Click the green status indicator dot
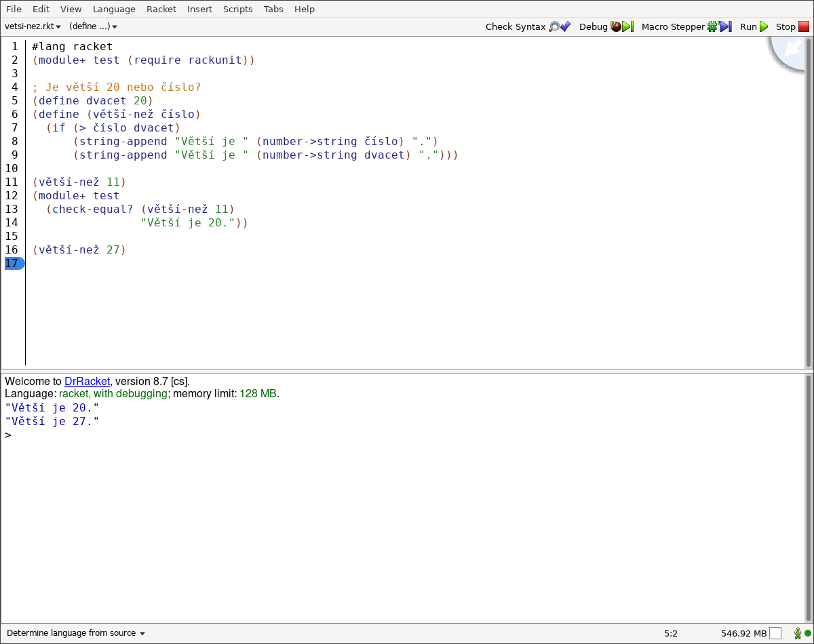814x644 pixels. point(808,633)
